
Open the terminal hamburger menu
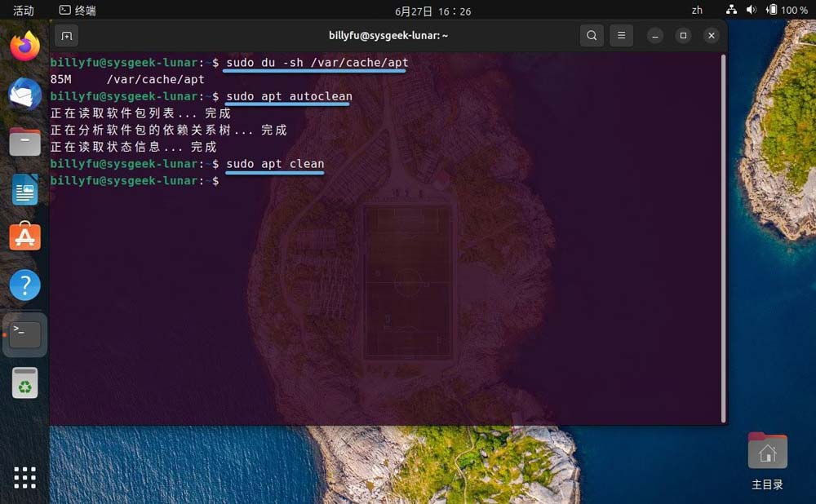(622, 36)
